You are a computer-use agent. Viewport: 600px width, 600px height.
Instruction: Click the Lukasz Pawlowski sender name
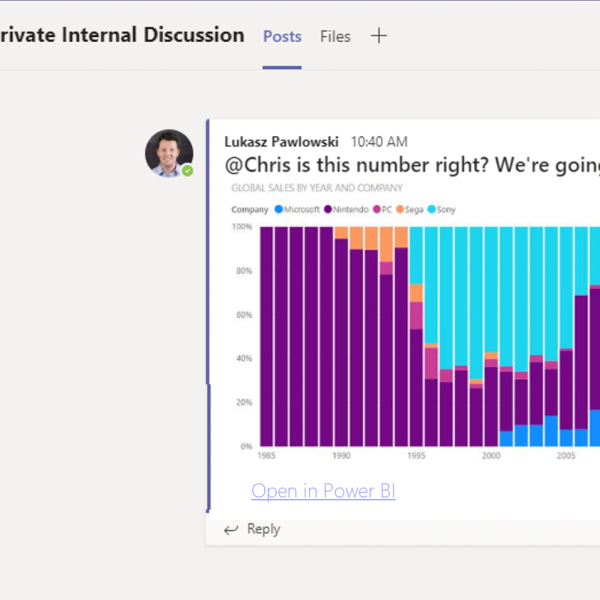[x=281, y=142]
